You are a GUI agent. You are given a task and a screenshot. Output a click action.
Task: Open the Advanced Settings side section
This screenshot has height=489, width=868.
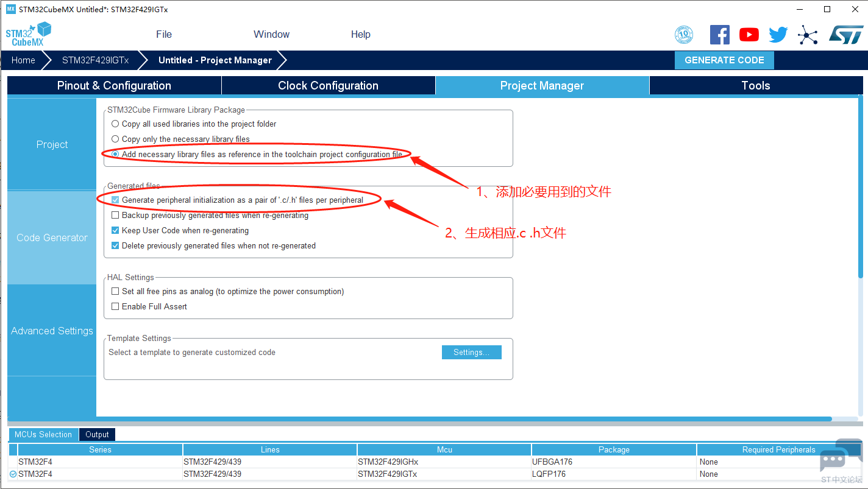(x=52, y=331)
